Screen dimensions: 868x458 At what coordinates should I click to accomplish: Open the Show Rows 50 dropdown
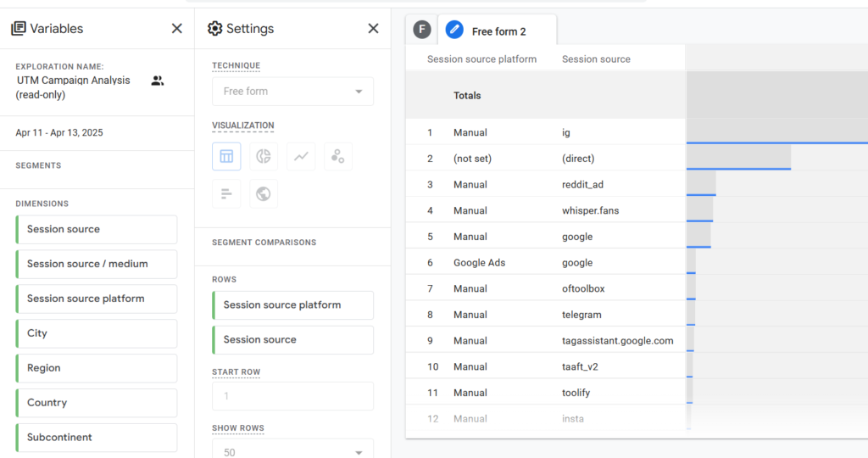point(292,450)
